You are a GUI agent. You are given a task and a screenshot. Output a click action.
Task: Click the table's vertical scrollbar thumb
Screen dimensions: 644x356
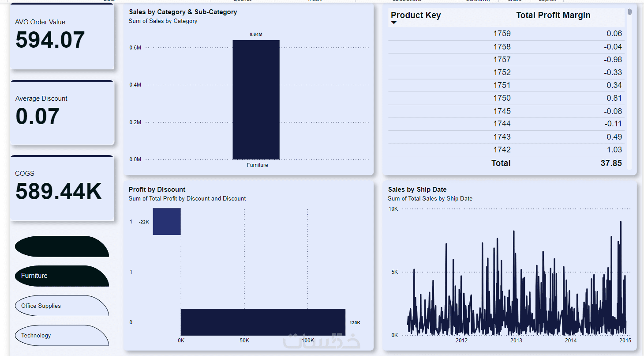(629, 12)
